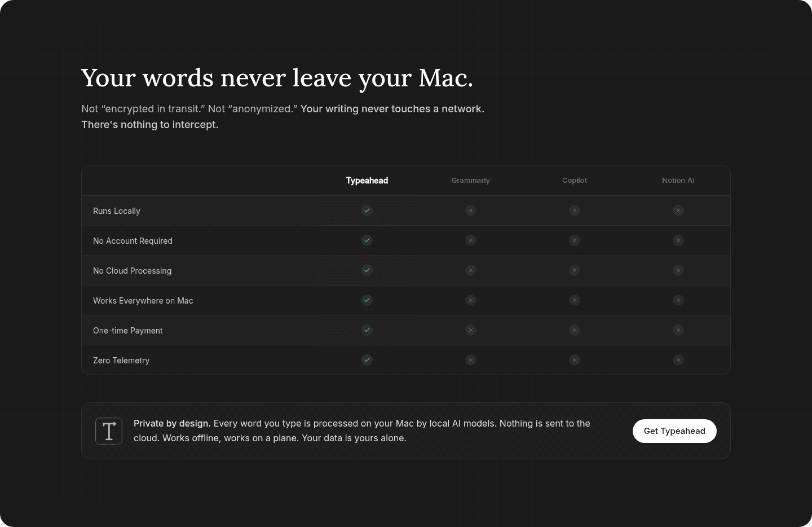This screenshot has width=812, height=527.
Task: Click Grammarly cross icon for Runs Locally
Action: pos(471,210)
